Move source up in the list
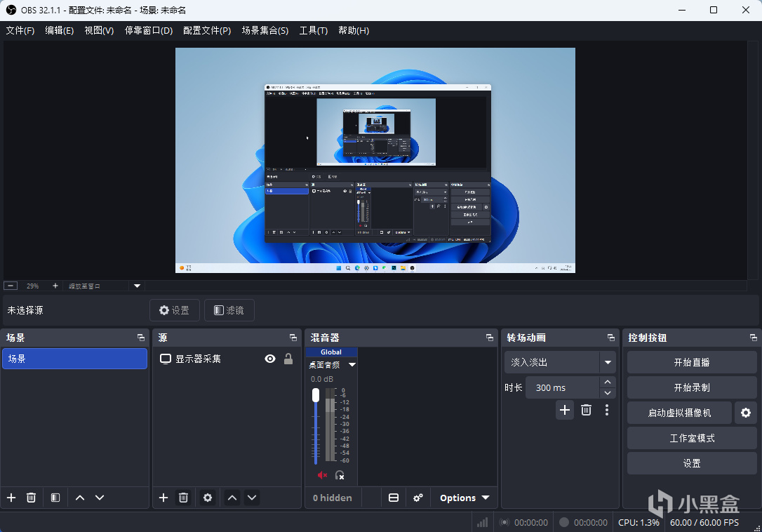The image size is (762, 532). [x=232, y=498]
